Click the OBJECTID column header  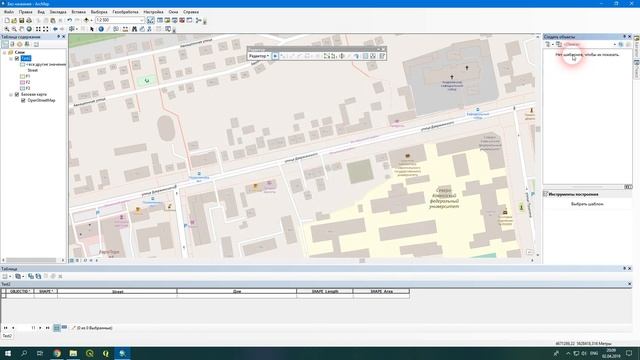point(20,291)
